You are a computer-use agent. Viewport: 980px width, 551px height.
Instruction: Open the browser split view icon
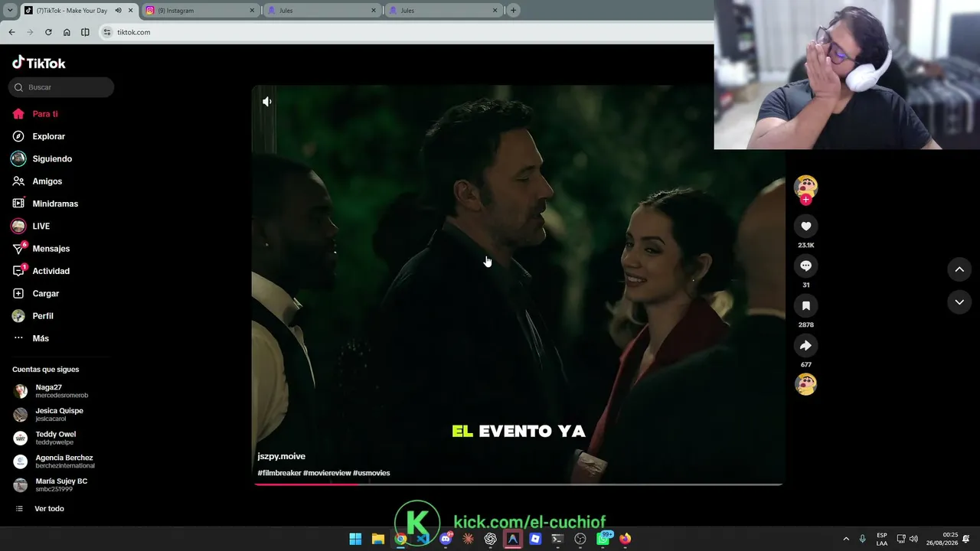[x=85, y=32]
